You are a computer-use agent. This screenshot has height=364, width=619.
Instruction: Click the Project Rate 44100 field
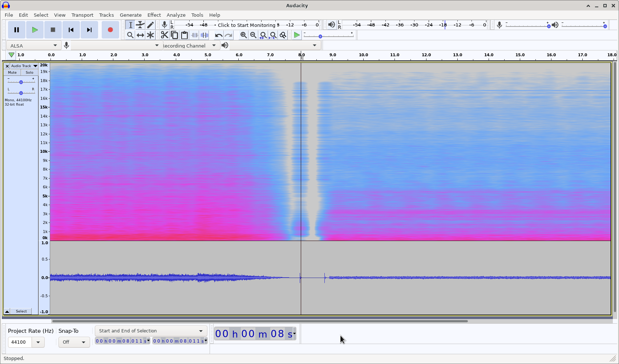coord(20,342)
